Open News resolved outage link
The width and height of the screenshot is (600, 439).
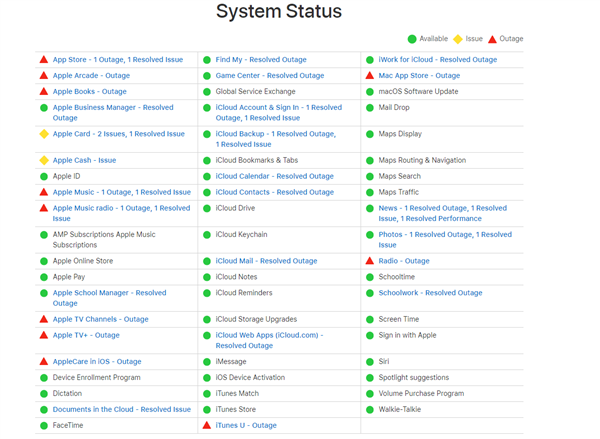[443, 213]
